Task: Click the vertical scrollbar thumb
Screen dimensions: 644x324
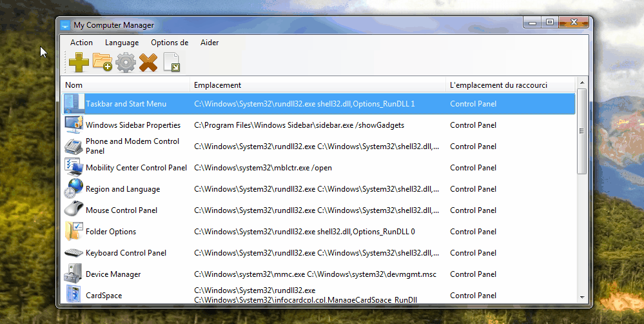Action: (x=582, y=131)
